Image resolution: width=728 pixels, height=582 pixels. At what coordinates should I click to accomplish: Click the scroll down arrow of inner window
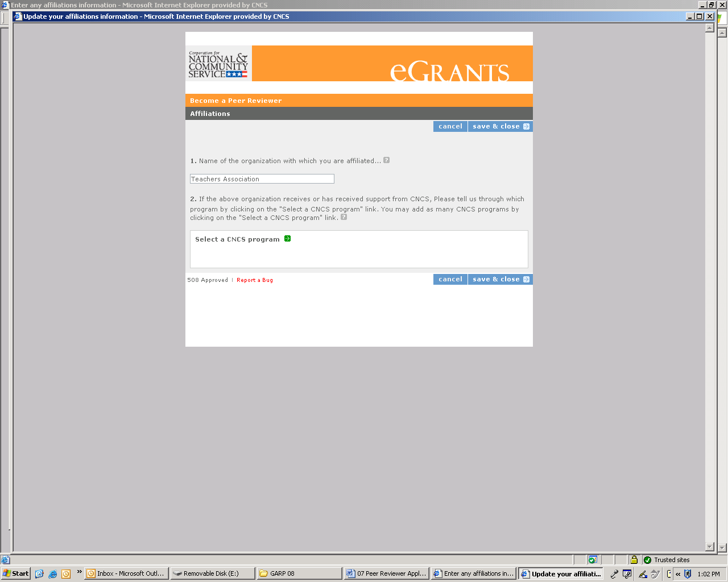click(x=710, y=547)
